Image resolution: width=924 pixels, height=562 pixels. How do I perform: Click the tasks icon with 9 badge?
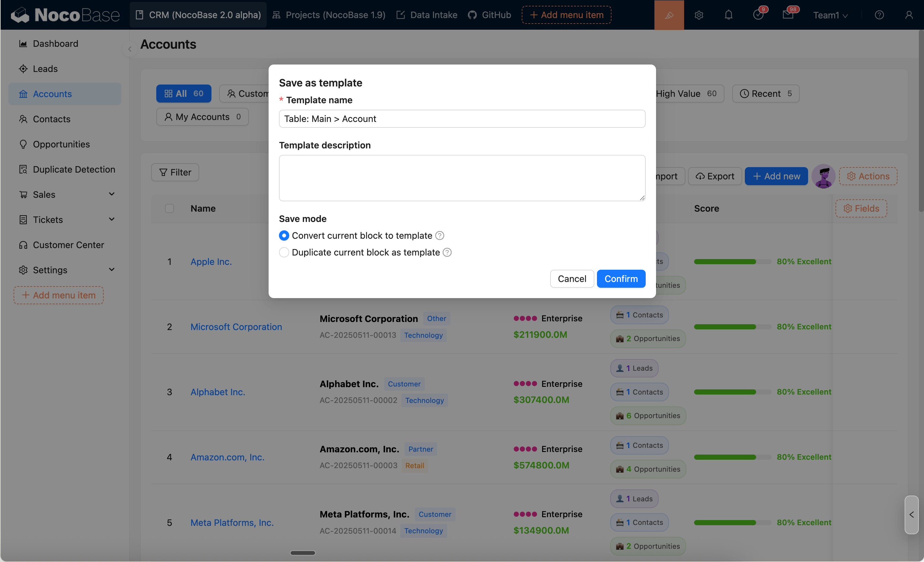point(758,15)
